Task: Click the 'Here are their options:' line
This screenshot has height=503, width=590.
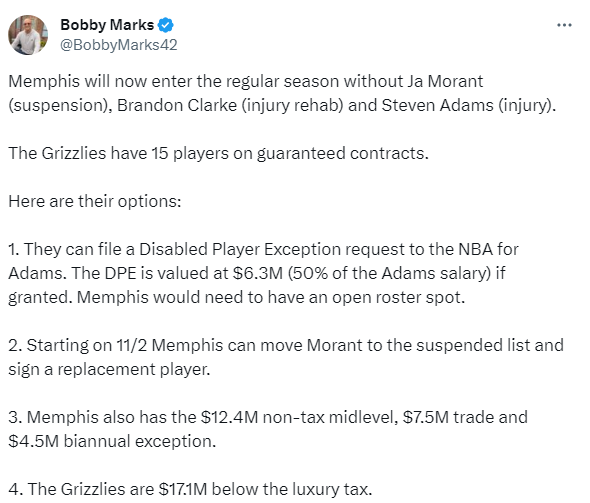Action: 95,202
